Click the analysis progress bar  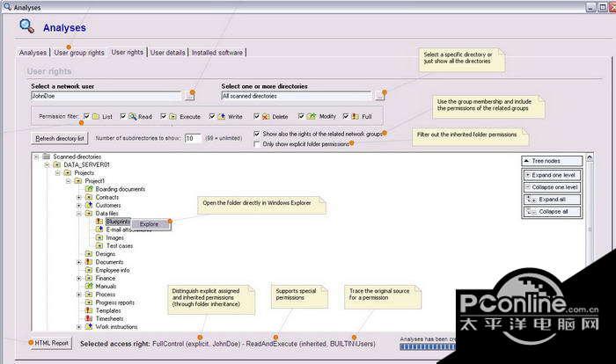pos(428,347)
